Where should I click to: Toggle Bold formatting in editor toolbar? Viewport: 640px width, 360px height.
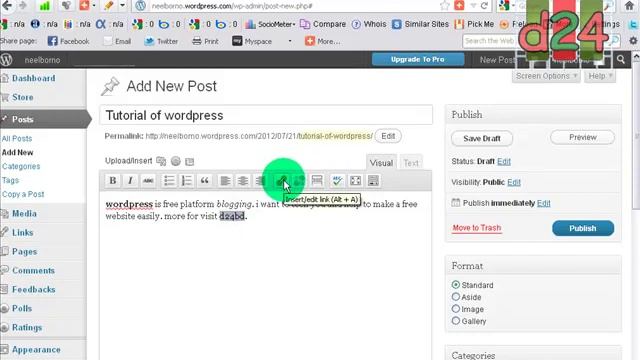click(113, 181)
